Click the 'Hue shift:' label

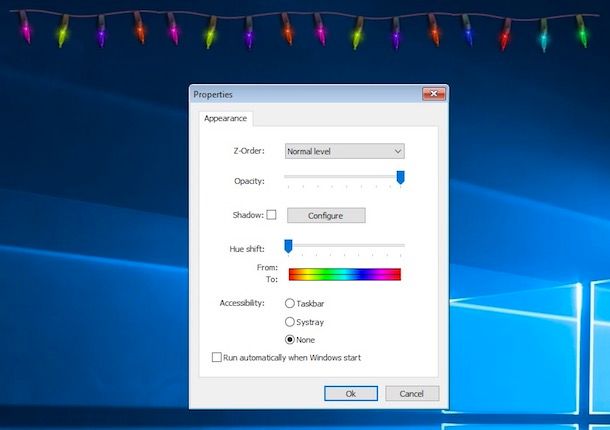tap(247, 249)
